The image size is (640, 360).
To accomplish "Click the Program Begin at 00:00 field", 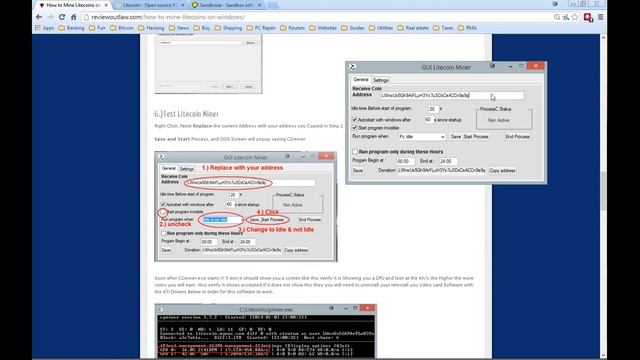I will [406, 161].
